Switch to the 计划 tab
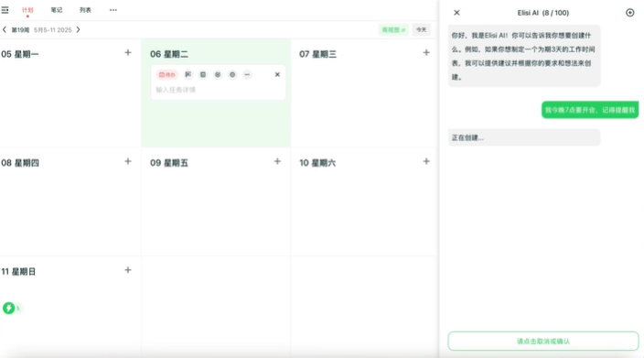 (x=27, y=10)
